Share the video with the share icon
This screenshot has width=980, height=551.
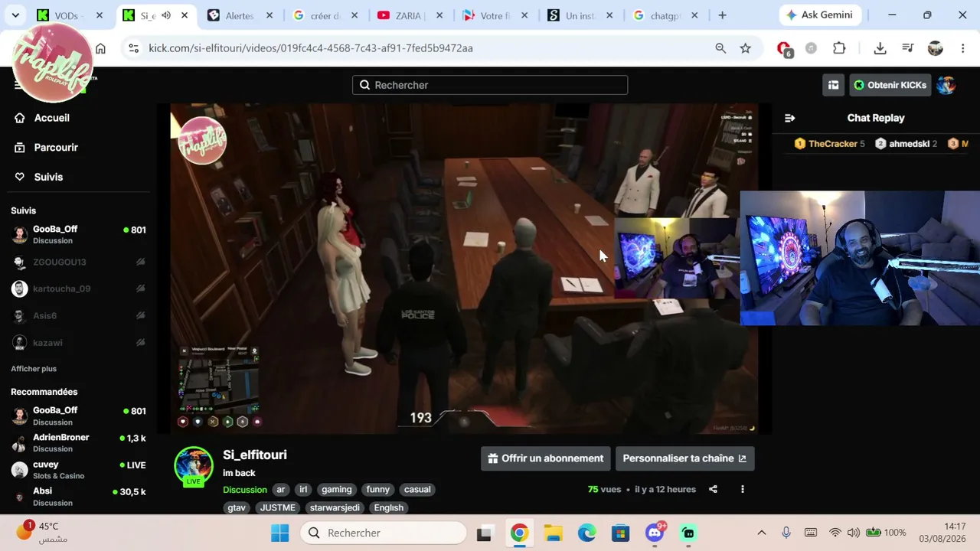click(713, 489)
